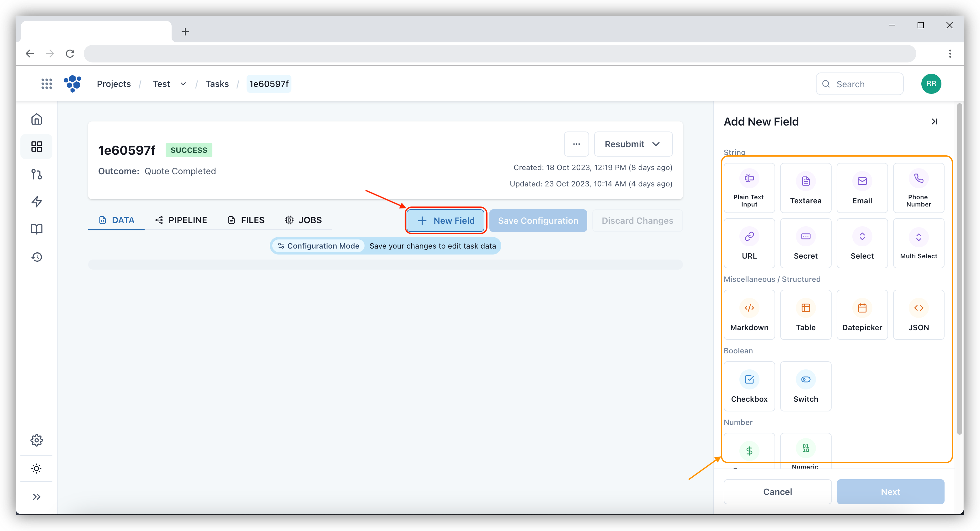
Task: Open the Resubmit dropdown
Action: pos(633,144)
